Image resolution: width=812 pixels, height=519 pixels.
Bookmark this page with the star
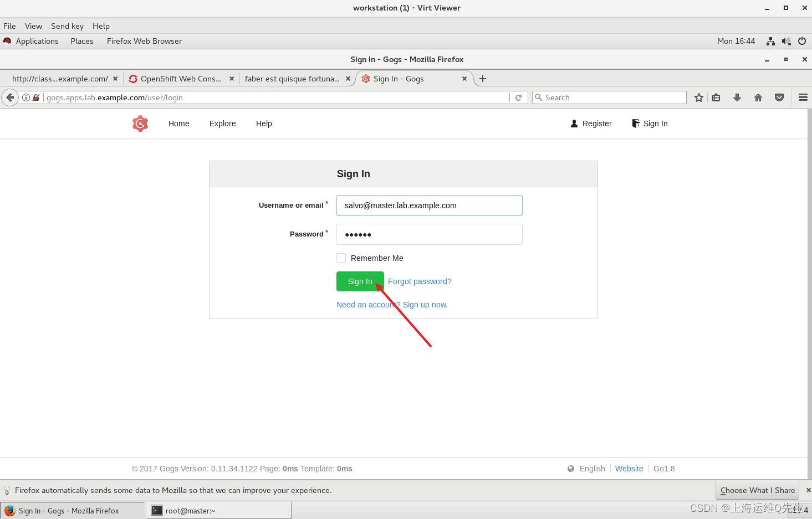tap(699, 97)
